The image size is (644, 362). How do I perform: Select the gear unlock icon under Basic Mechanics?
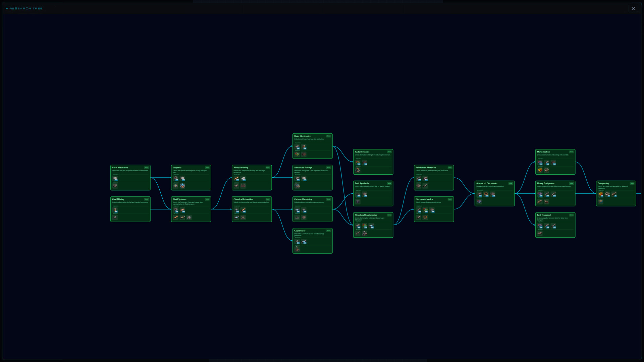(x=115, y=186)
